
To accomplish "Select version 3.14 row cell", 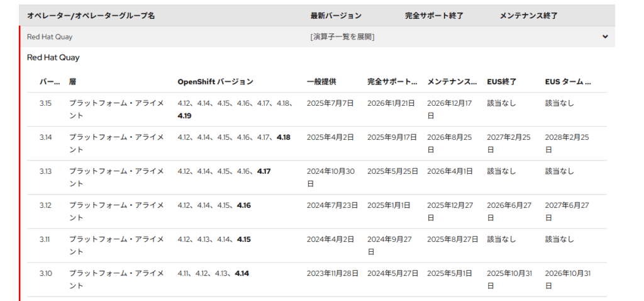I will point(46,137).
